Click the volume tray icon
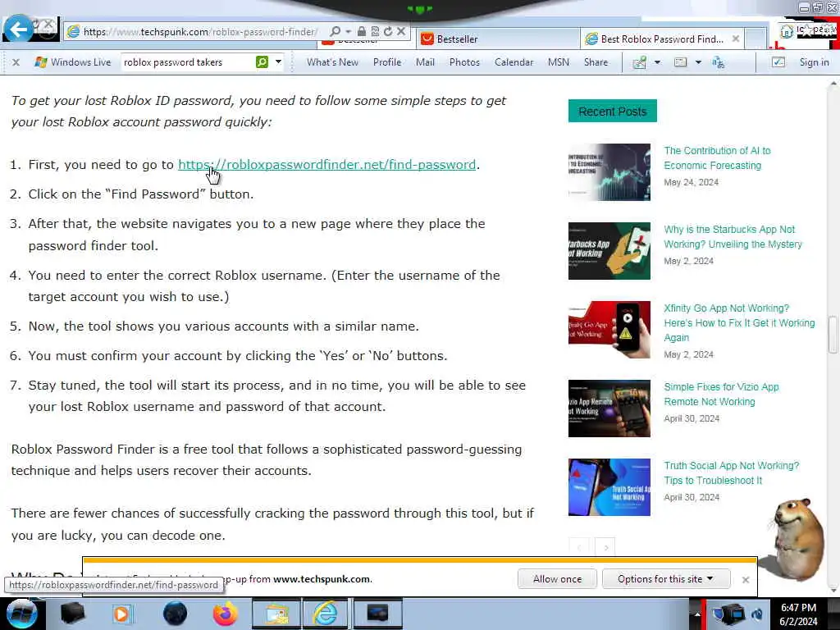This screenshot has width=840, height=630. tap(757, 614)
